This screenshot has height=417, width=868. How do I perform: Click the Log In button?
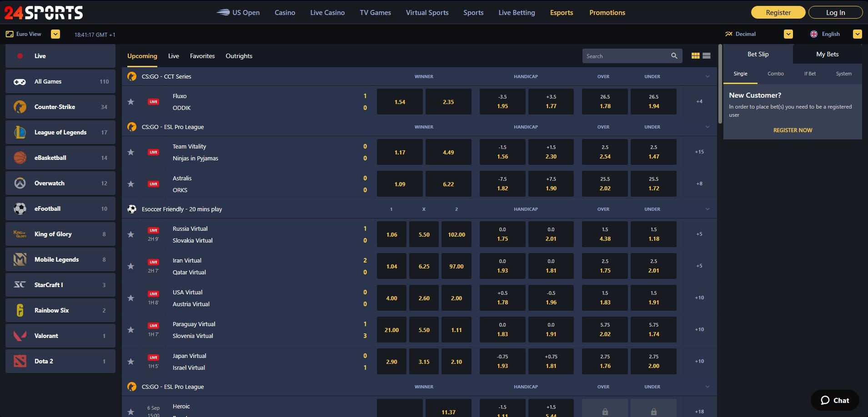point(836,12)
